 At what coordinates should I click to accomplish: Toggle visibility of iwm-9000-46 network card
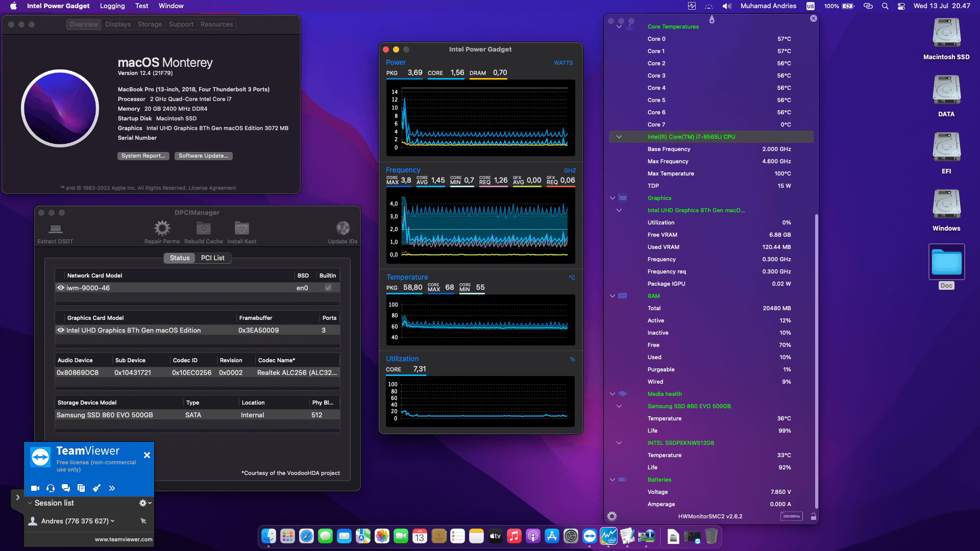[60, 287]
